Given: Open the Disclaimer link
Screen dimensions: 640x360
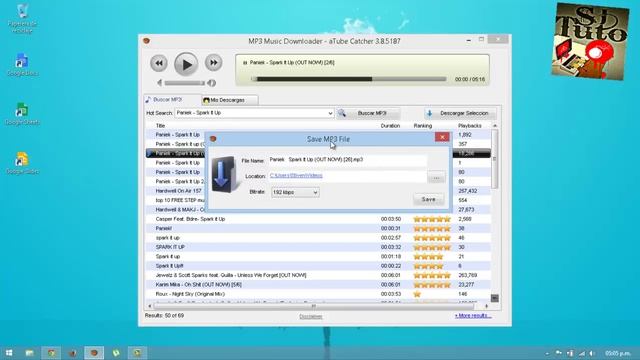Looking at the screenshot, I should point(311,316).
